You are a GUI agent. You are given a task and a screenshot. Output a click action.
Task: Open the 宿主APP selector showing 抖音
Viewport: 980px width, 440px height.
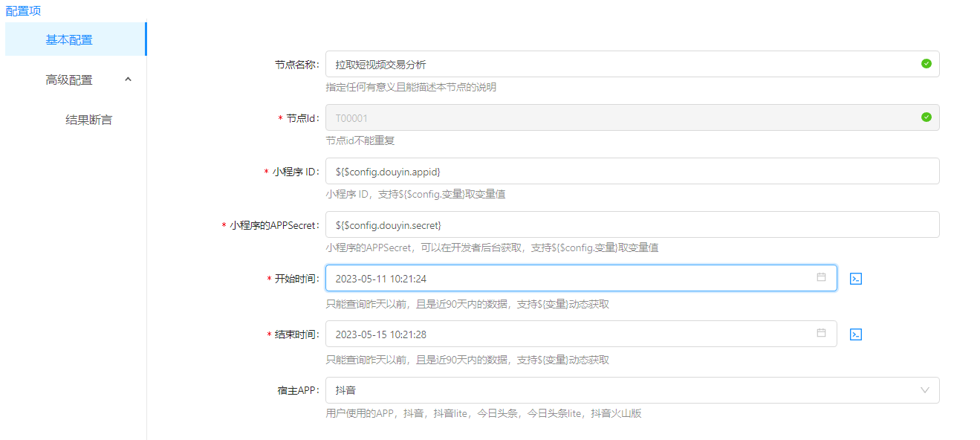tap(624, 390)
